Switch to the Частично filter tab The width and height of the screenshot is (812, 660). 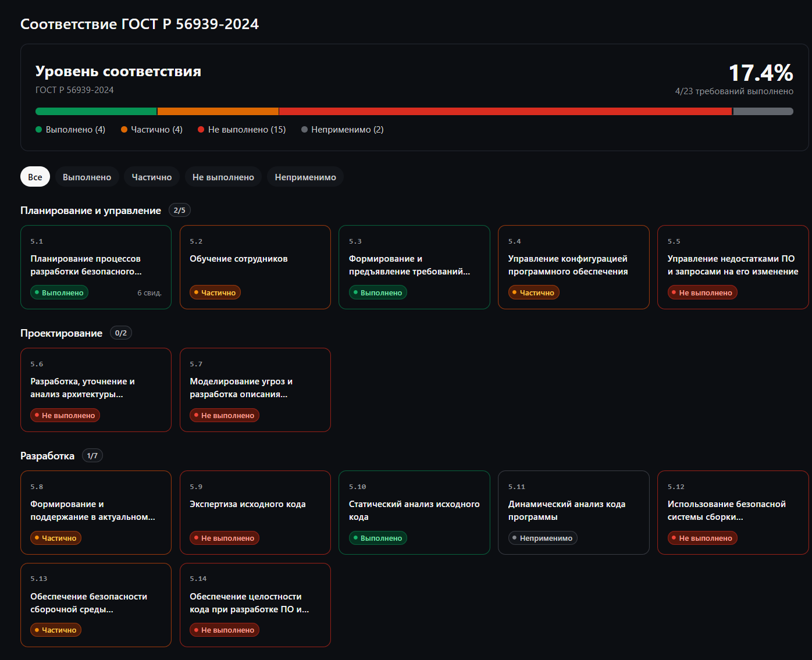point(152,177)
